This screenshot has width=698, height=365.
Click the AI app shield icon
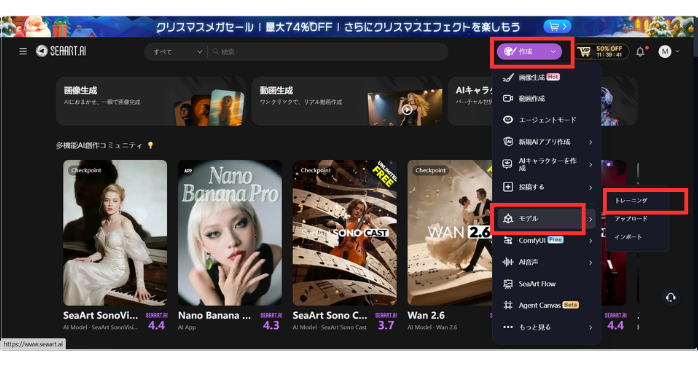(x=508, y=142)
